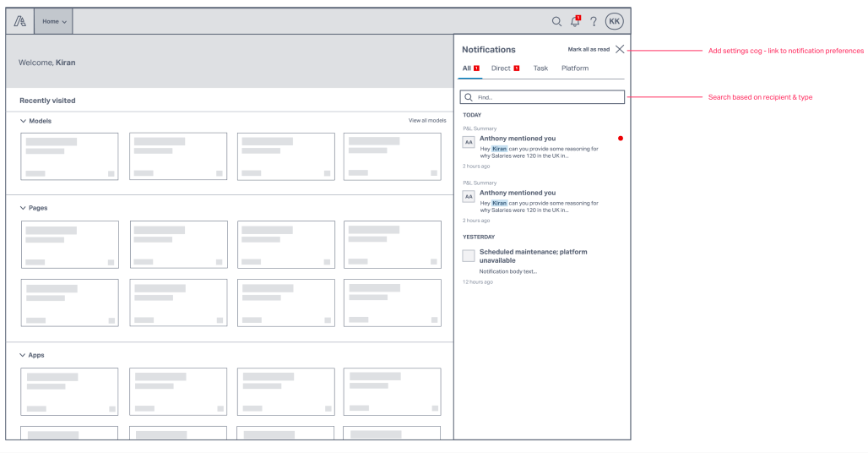Screen dimensions: 868x453
Task: Click the TODAY group heading
Action: 472,115
